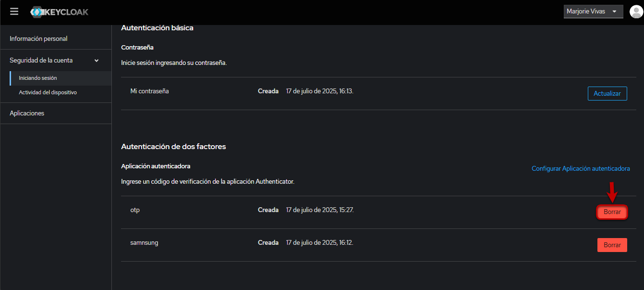Click the otp credential name
This screenshot has width=644, height=290.
135,210
